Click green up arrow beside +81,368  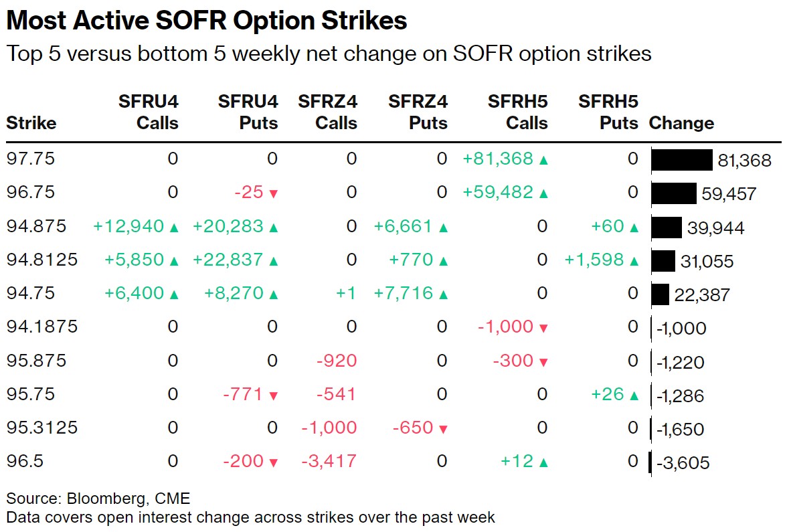coord(543,160)
